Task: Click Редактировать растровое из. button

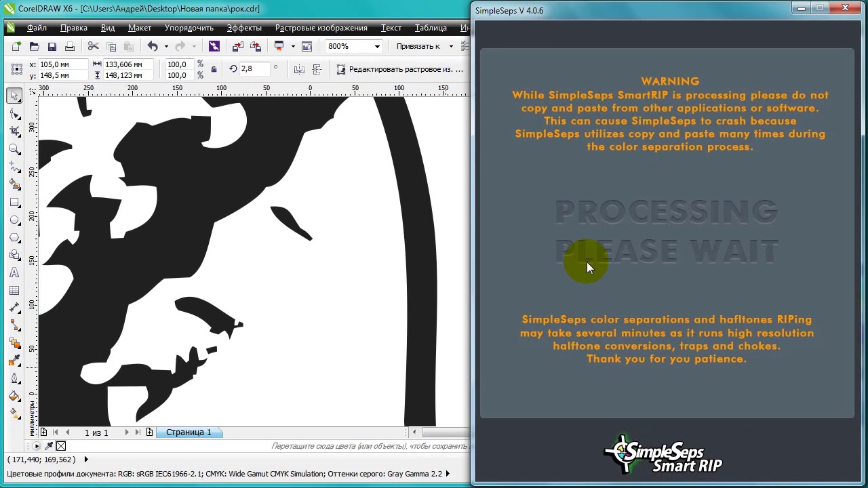Action: [400, 69]
